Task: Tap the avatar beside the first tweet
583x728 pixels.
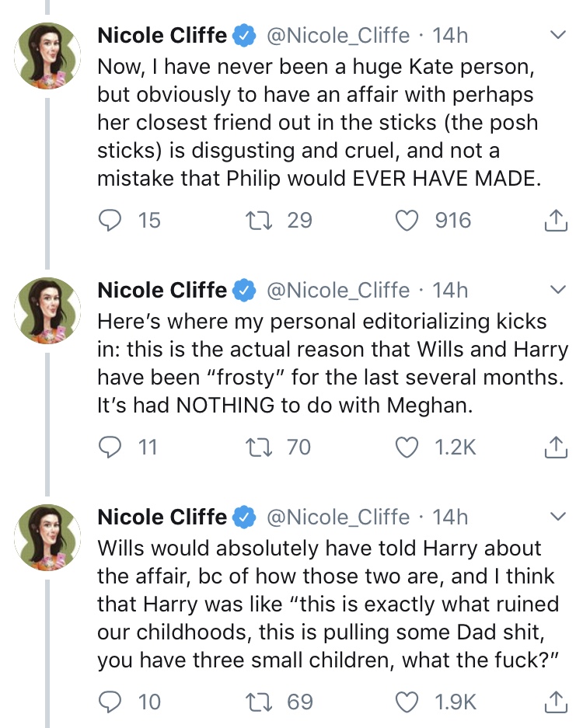Action: point(48,54)
